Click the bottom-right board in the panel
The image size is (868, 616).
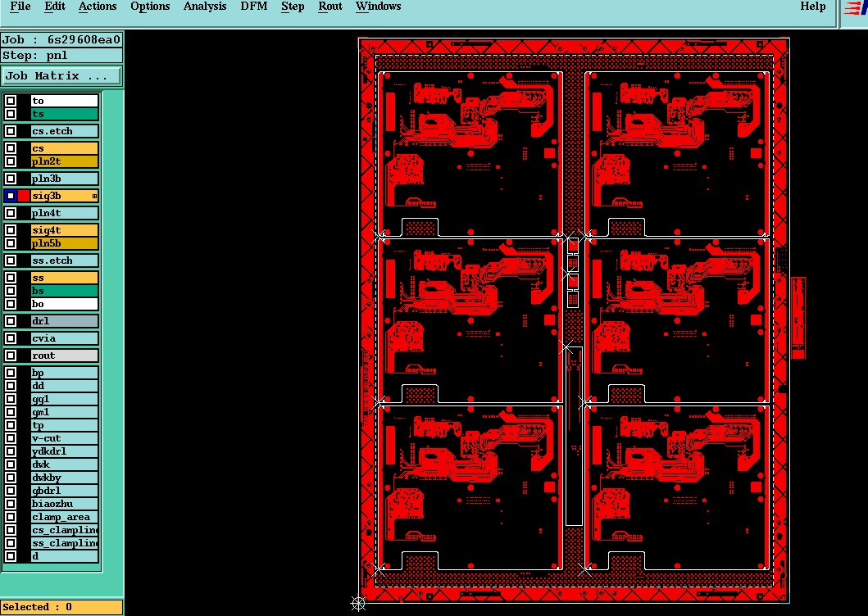tap(678, 488)
